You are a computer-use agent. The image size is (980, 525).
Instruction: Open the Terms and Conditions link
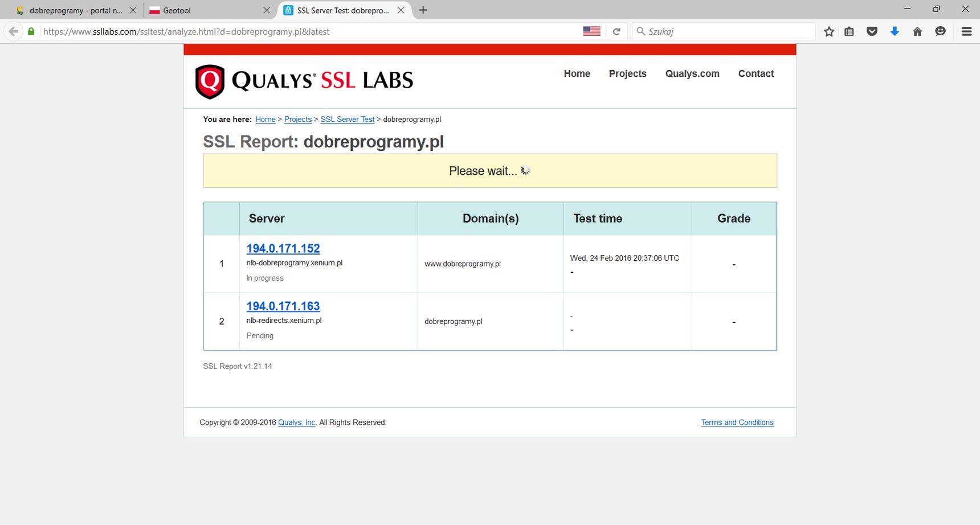point(737,423)
